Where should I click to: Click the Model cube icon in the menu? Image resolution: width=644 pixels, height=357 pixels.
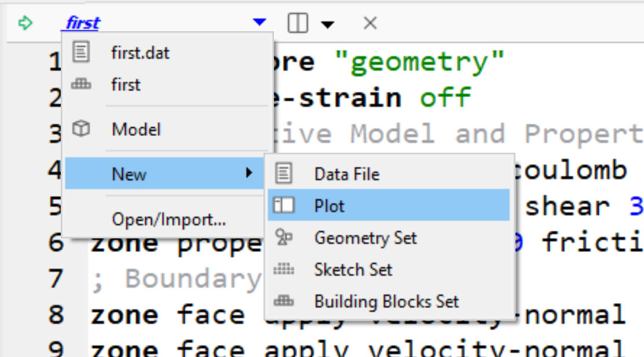pyautogui.click(x=81, y=130)
